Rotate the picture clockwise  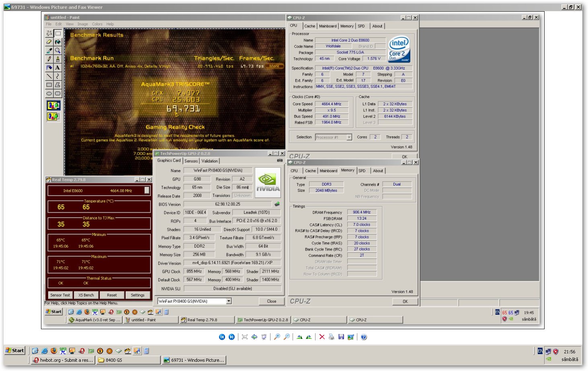299,337
